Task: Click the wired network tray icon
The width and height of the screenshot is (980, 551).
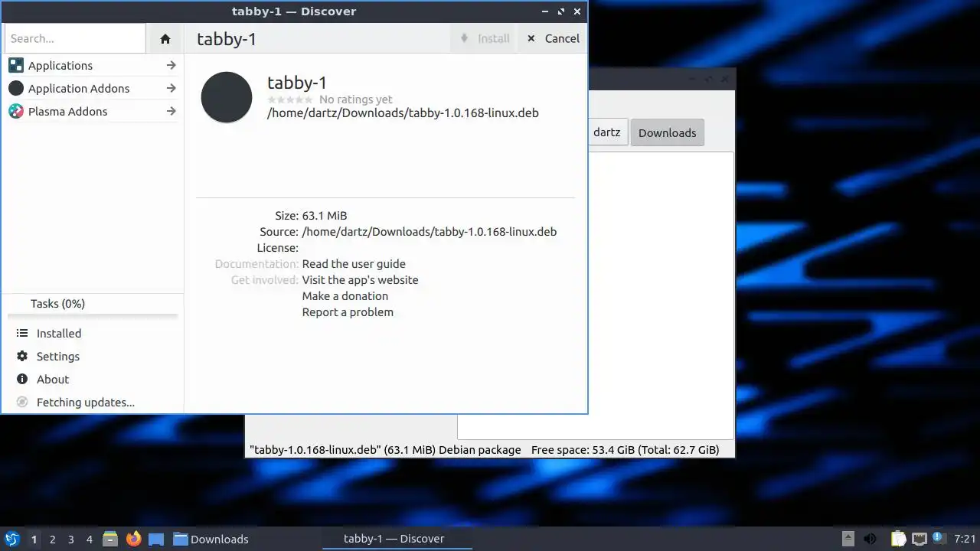Action: pyautogui.click(x=919, y=539)
